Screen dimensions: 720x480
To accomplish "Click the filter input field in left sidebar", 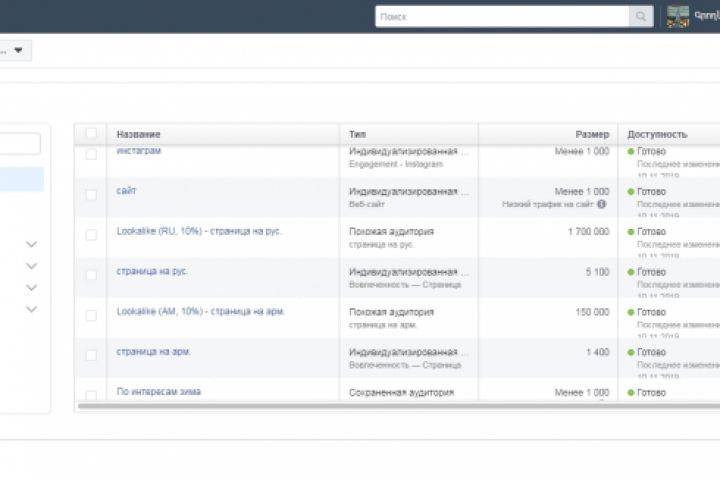I will click(x=20, y=144).
